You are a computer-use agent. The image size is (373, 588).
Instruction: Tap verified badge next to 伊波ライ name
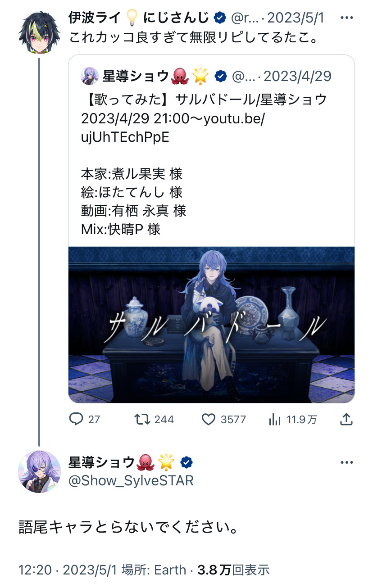219,18
